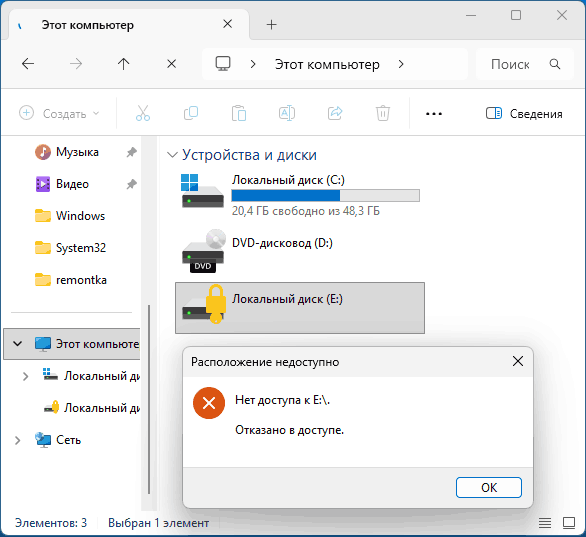Close the Расположение недоступно dialog

coord(518,361)
